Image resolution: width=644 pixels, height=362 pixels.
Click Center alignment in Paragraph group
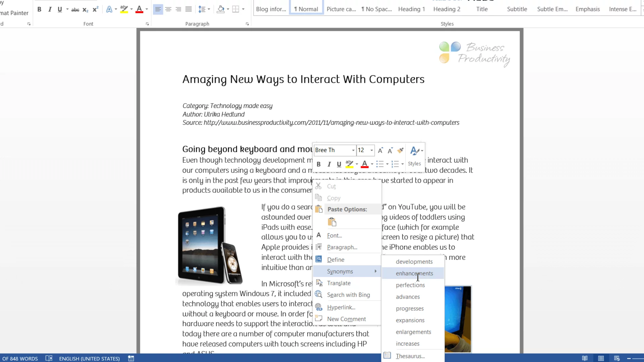[x=168, y=9]
